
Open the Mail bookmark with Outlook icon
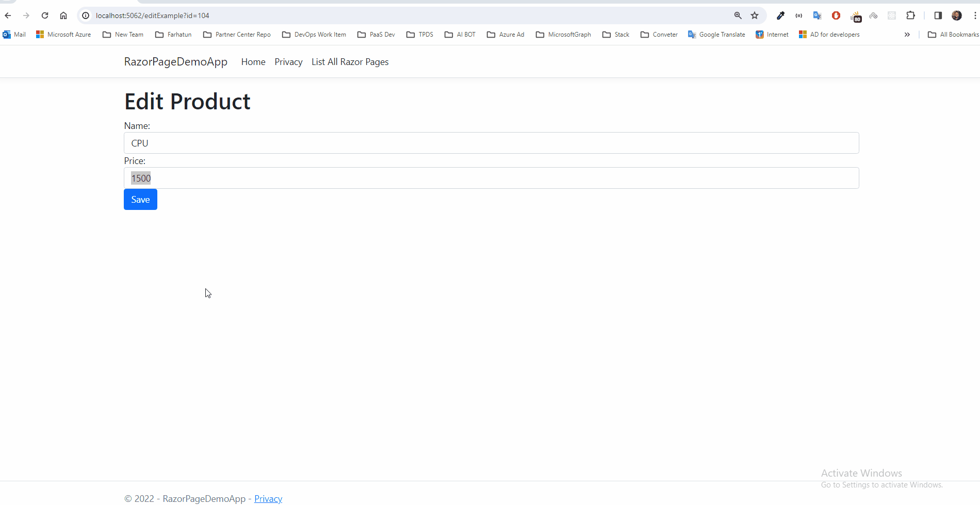[x=14, y=34]
